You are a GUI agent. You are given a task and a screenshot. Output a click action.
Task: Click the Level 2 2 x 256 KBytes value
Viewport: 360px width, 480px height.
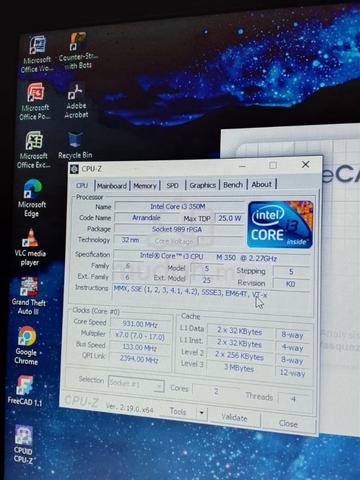tap(239, 356)
